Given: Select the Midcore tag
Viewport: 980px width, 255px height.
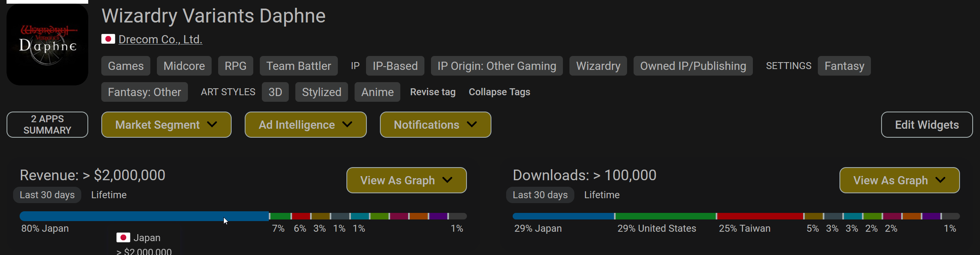Looking at the screenshot, I should click(184, 66).
